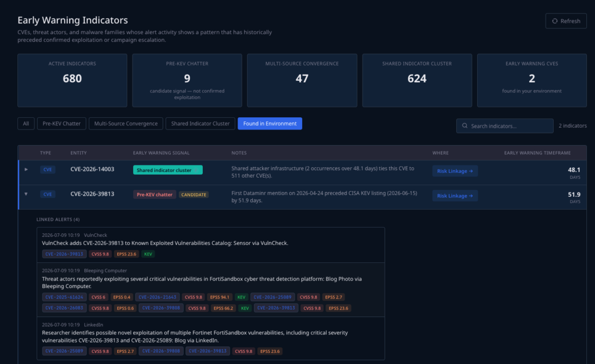Click the Active Indicators 680 card
Screen dimensions: 595x364
click(x=72, y=80)
